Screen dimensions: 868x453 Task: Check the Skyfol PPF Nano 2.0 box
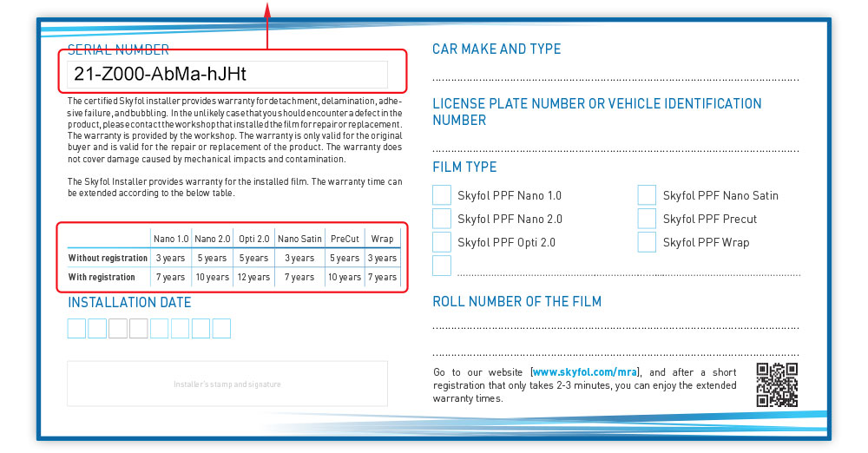(441, 218)
